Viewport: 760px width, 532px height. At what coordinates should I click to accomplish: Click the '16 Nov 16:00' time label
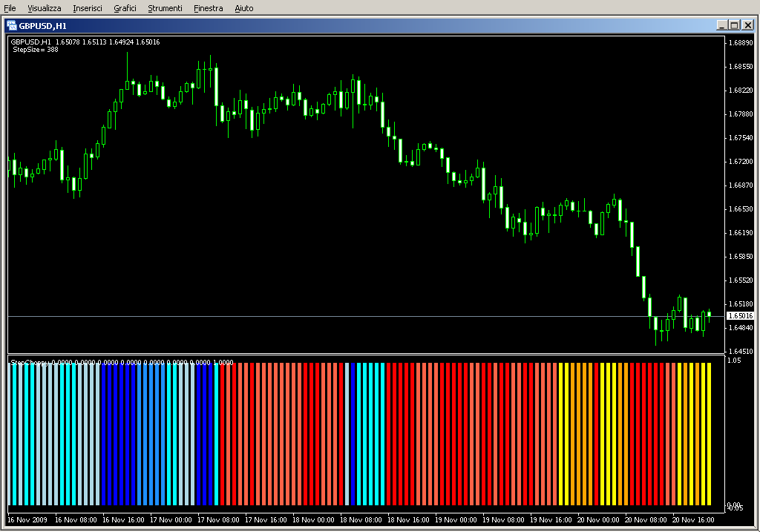tap(123, 520)
